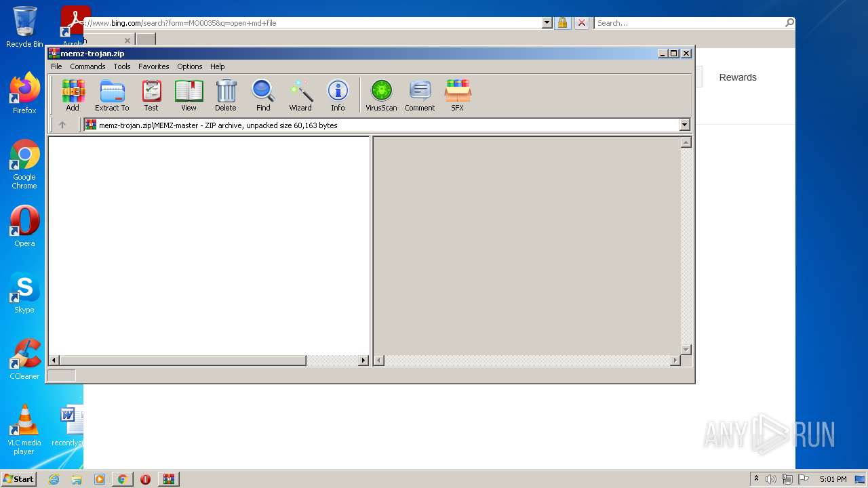This screenshot has width=868, height=488.
Task: Run the Test archive tool
Action: click(151, 95)
